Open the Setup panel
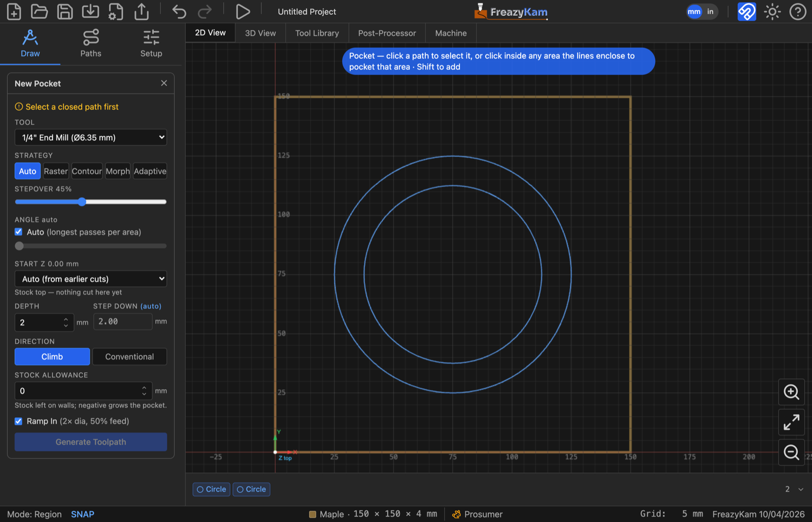Image resolution: width=812 pixels, height=522 pixels. point(151,44)
